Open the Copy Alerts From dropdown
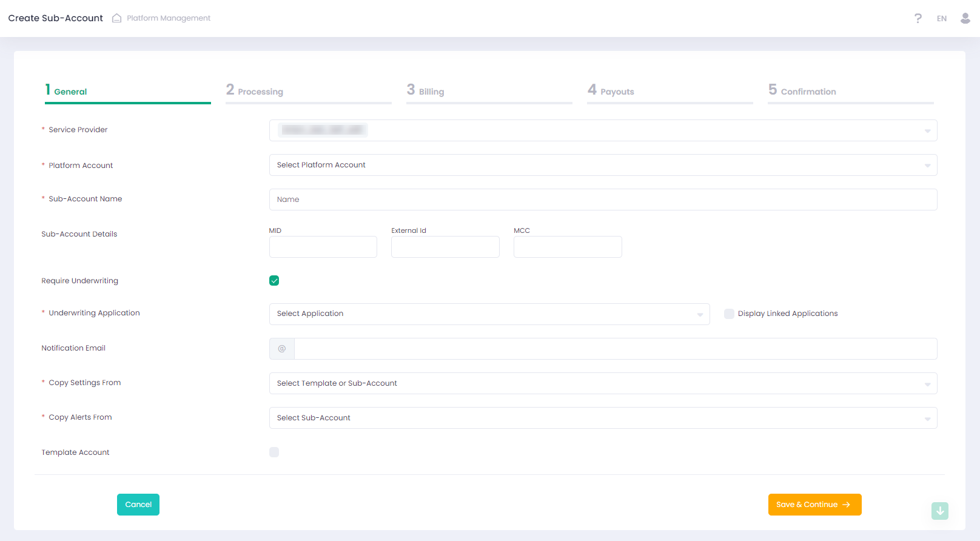980x541 pixels. pos(603,418)
